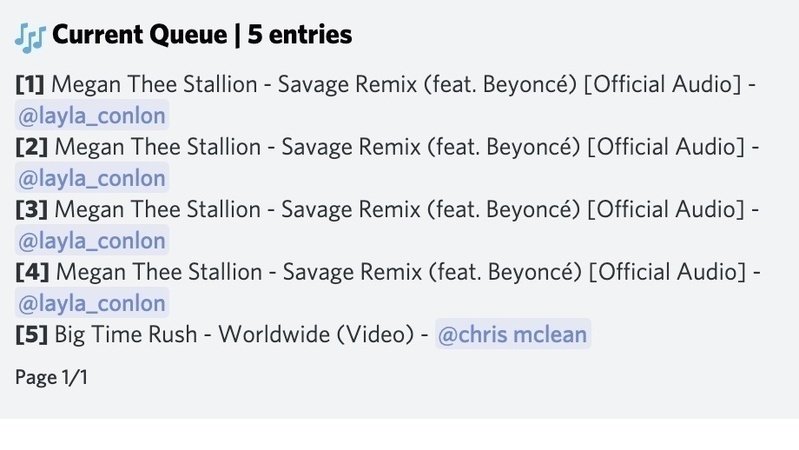Click the Page 1/1 footer text
This screenshot has height=450, width=799.
51,378
